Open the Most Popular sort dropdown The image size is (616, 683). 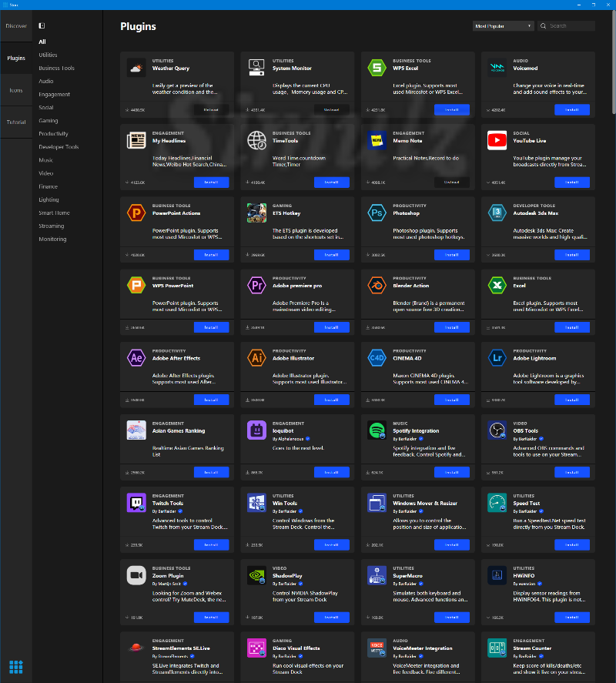(503, 26)
